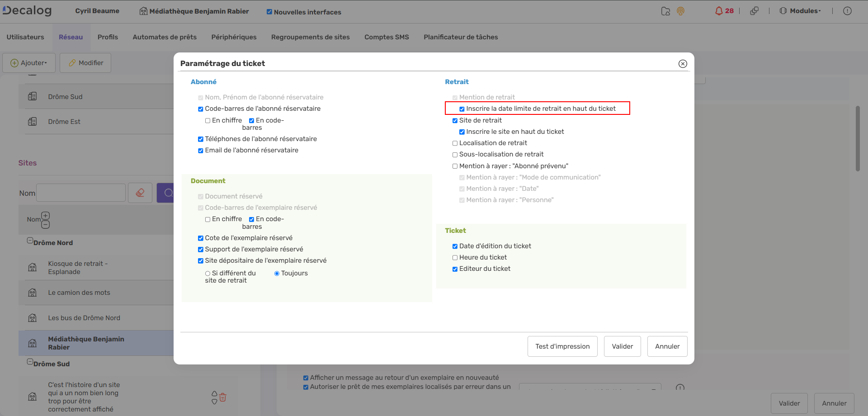Open the Périphériques tab

pos(234,37)
